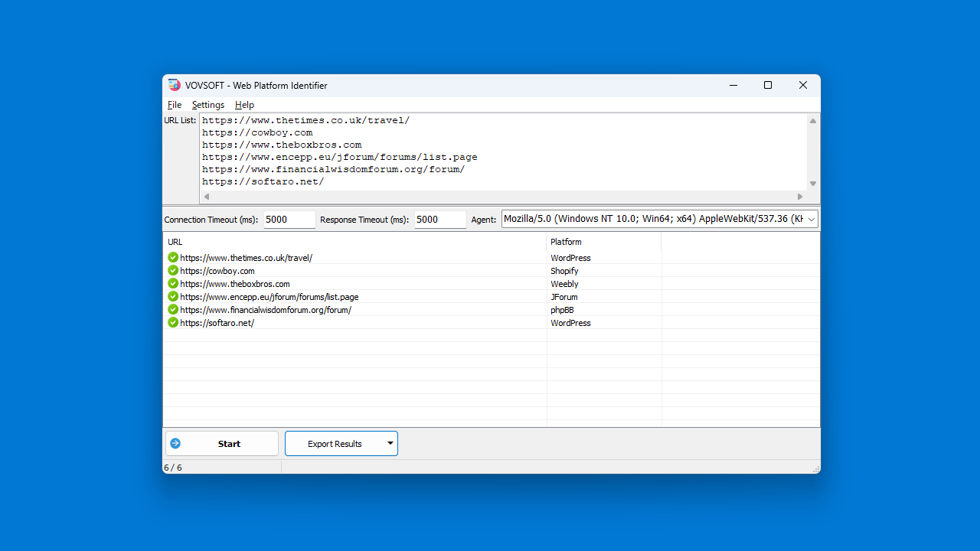Click URL List horizontal scroll left arrow
Image resolution: width=980 pixels, height=551 pixels.
pos(206,197)
